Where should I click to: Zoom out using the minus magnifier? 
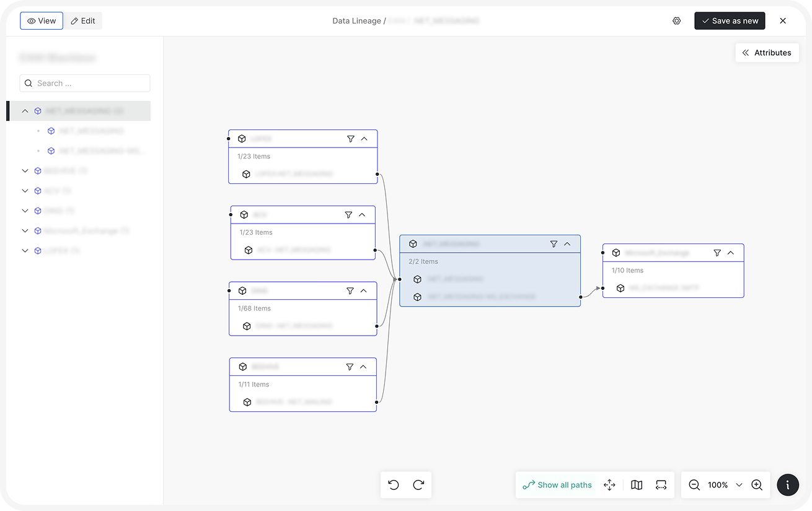(694, 485)
